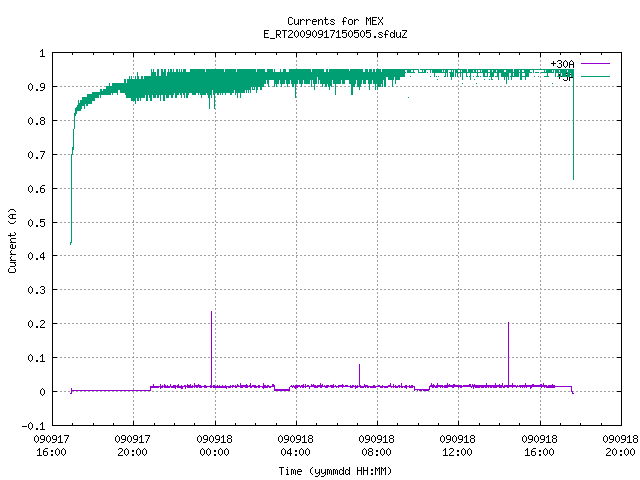The height and width of the screenshot is (480, 640).
Task: Click the y-axis tick label 0
Action: point(42,392)
